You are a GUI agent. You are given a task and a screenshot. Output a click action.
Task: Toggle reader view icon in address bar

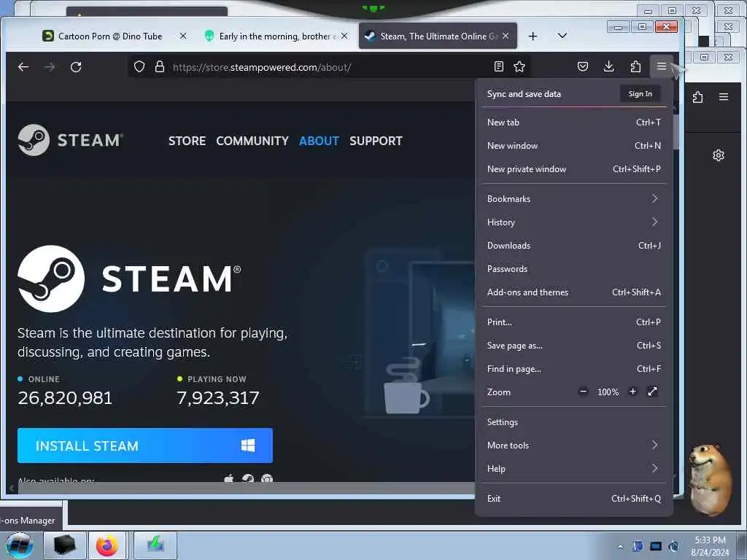(499, 66)
